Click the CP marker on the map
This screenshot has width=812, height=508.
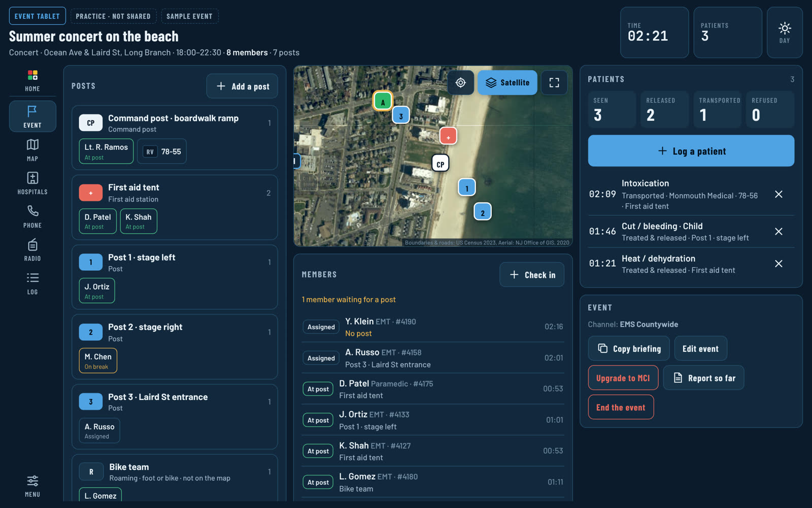pos(440,164)
